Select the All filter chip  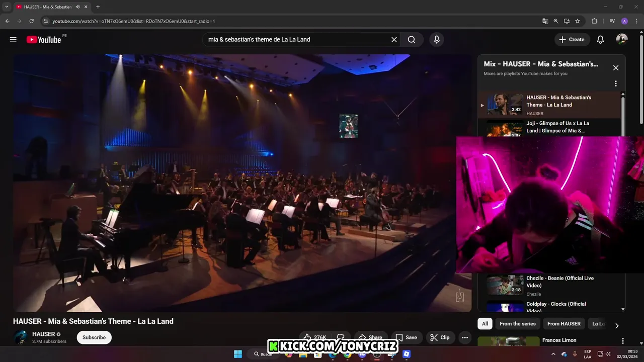pos(485,324)
